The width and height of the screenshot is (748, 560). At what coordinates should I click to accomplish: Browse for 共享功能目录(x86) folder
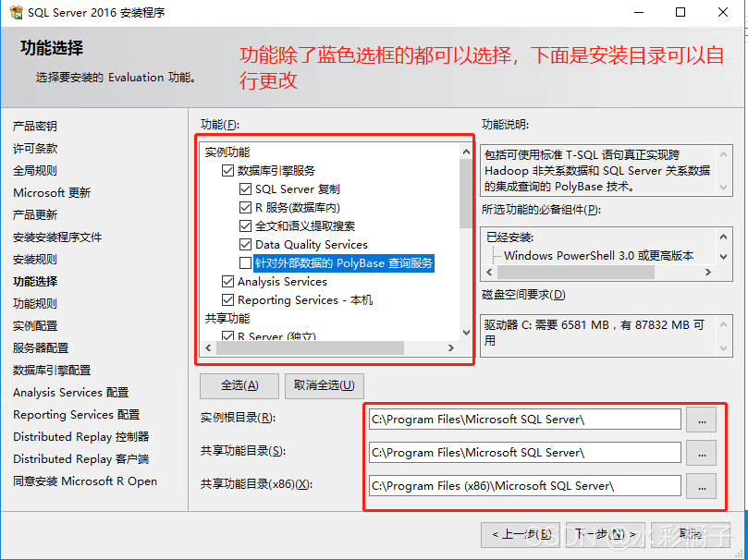tap(701, 486)
